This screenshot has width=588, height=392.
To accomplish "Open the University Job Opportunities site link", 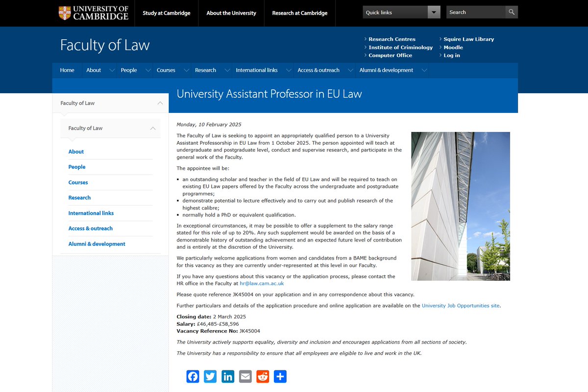I will [461, 306].
